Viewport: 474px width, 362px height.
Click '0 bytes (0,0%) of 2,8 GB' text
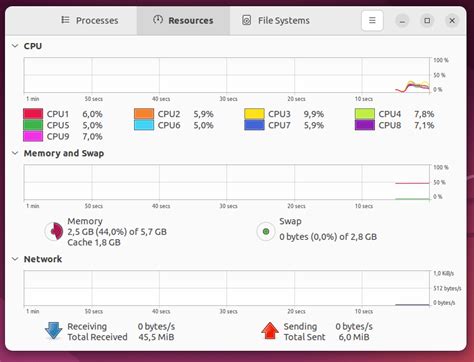click(328, 237)
